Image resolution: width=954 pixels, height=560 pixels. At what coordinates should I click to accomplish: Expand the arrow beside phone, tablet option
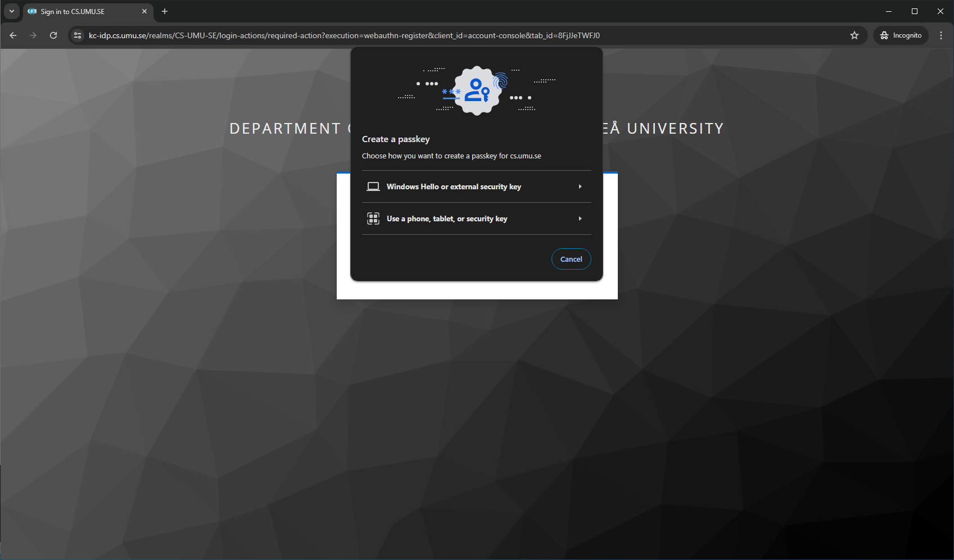pyautogui.click(x=580, y=218)
